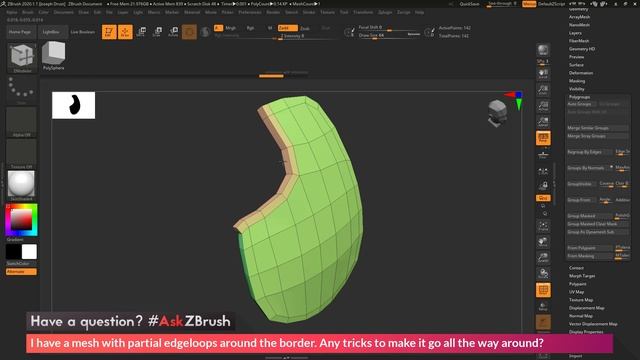The height and width of the screenshot is (360, 640).
Task: Open the Zplugin menu
Action: tap(385, 12)
